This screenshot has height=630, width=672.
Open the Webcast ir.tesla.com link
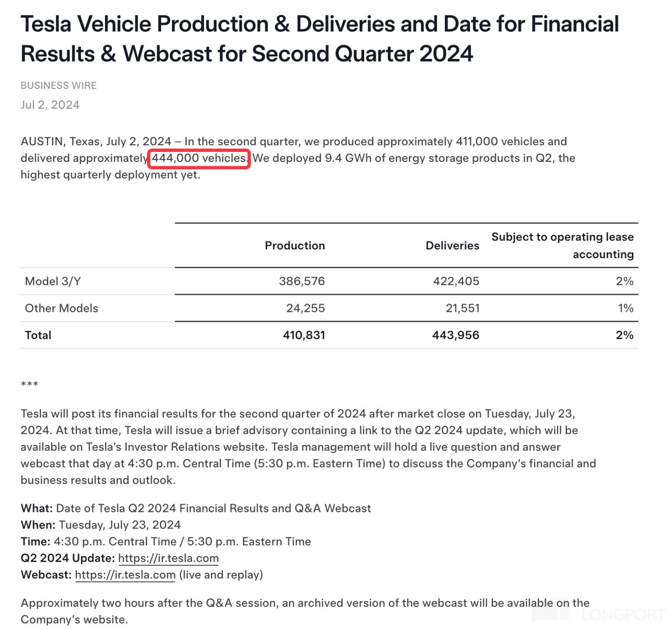tap(125, 575)
